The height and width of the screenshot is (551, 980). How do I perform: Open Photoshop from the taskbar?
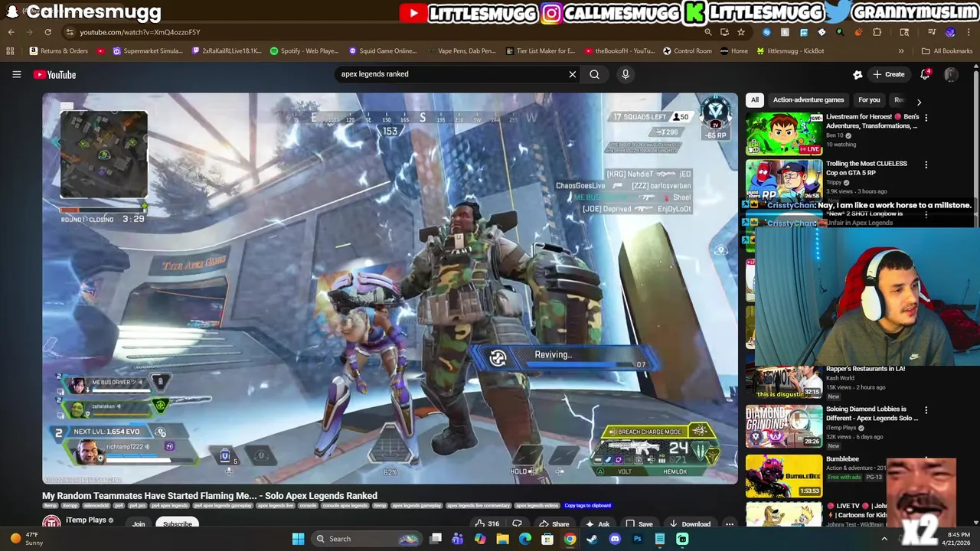(637, 539)
